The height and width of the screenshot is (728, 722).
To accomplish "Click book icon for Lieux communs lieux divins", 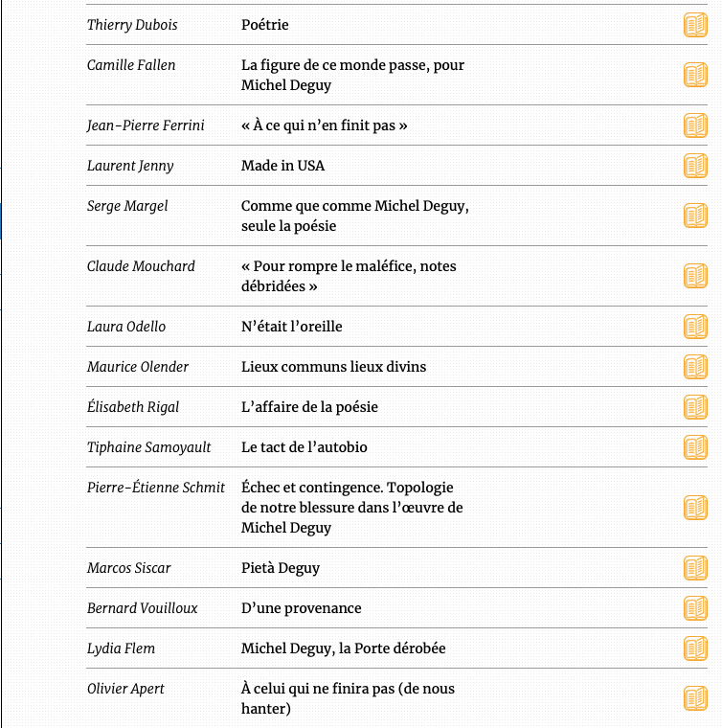I will [695, 367].
